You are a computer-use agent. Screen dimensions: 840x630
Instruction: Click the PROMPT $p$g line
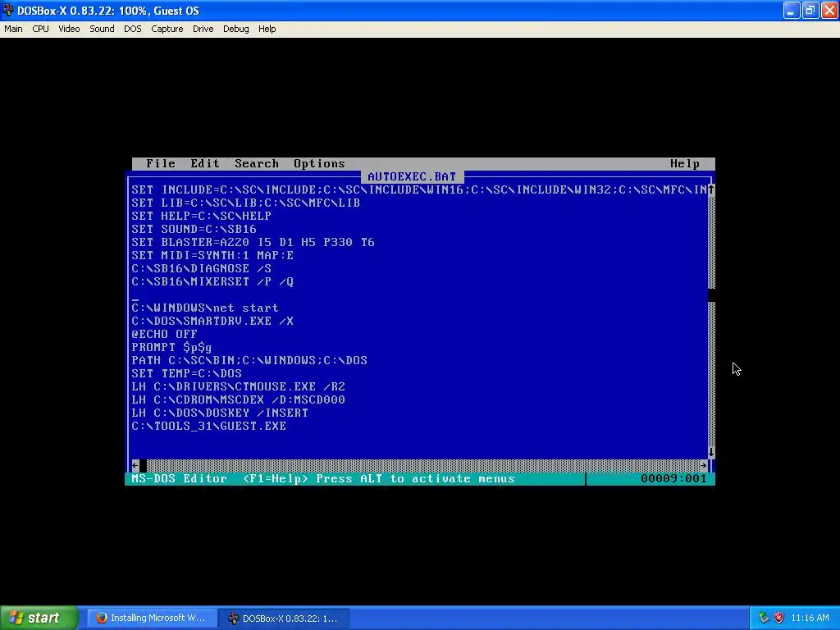click(172, 347)
